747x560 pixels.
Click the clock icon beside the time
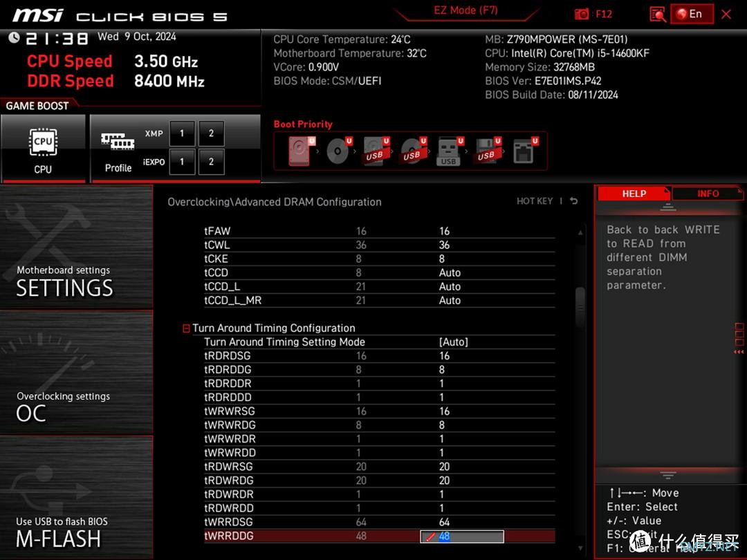tap(14, 37)
